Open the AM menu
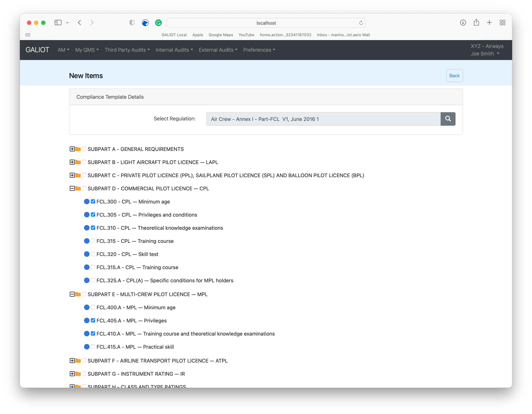 pos(64,50)
